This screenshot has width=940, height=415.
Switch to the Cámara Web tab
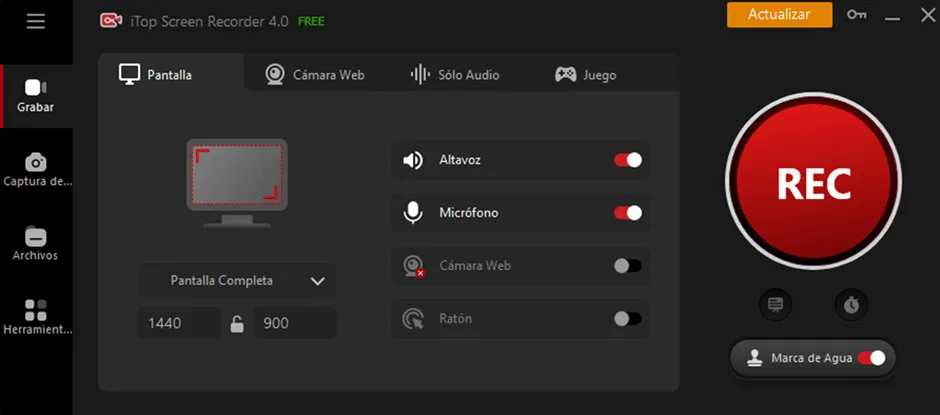[x=314, y=75]
